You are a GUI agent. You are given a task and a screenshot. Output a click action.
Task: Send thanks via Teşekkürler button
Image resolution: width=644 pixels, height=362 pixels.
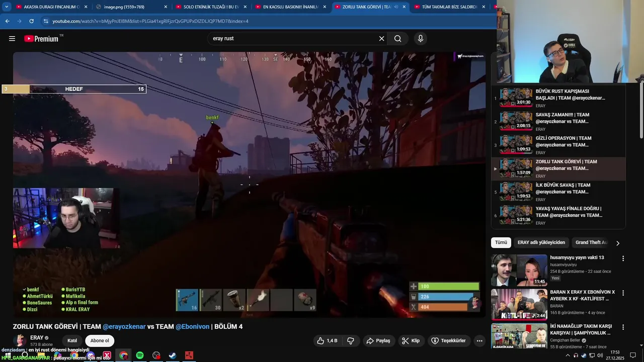point(448,341)
